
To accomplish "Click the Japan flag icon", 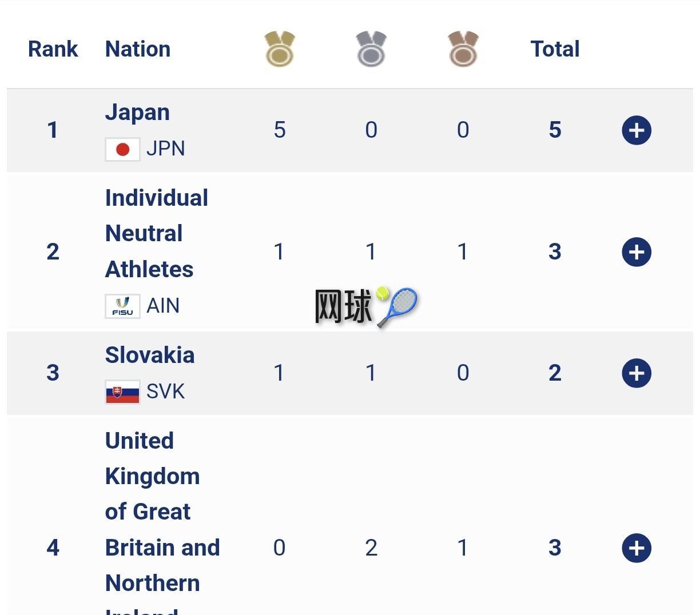I will coord(122,149).
